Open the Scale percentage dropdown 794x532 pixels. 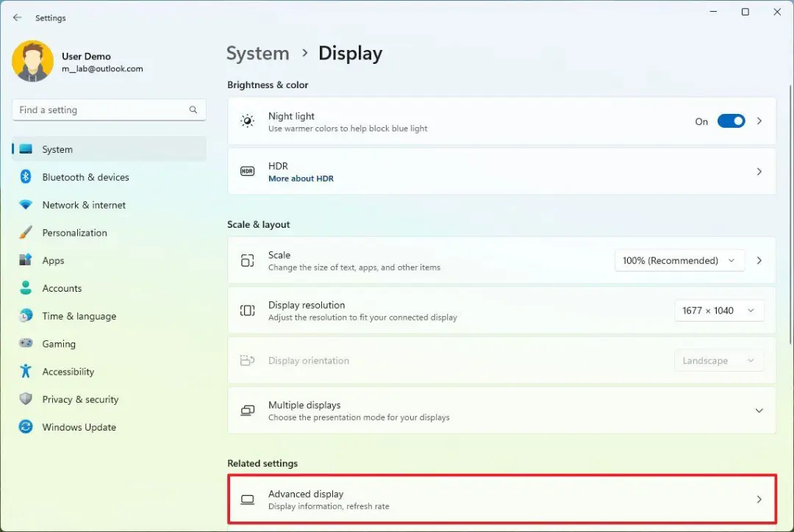pos(679,260)
